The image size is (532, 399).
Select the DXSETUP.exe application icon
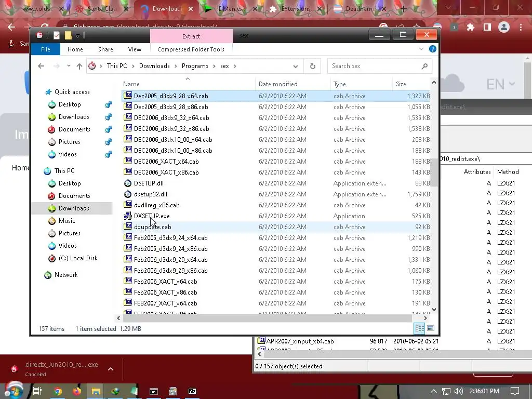[128, 216]
